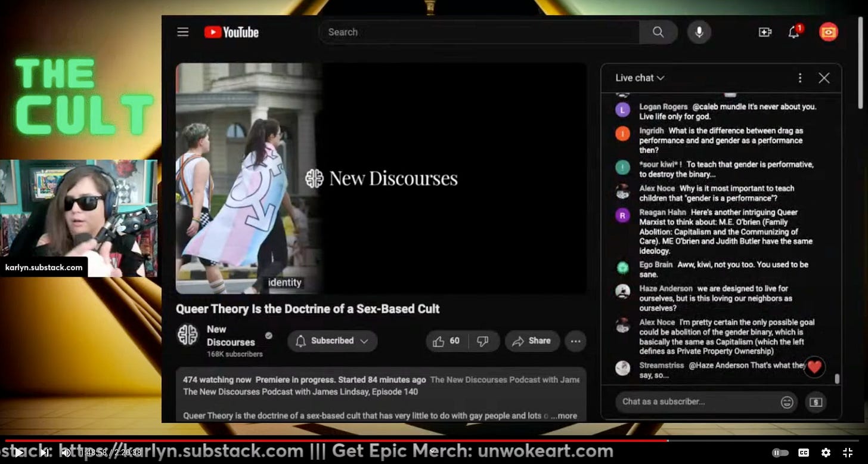Dislike the video with thumbs down
Screen dimensions: 868x464
click(483, 341)
